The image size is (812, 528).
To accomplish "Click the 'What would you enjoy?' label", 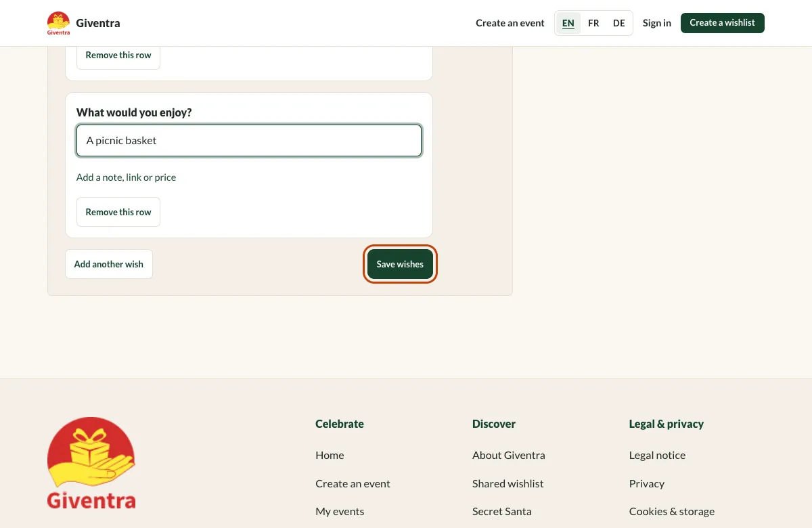I will (x=134, y=112).
